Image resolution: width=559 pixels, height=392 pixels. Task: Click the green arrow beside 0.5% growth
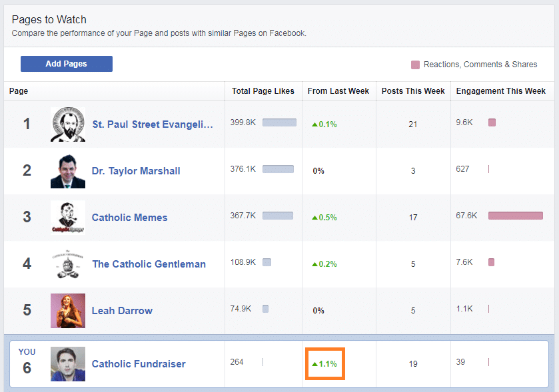[314, 218]
